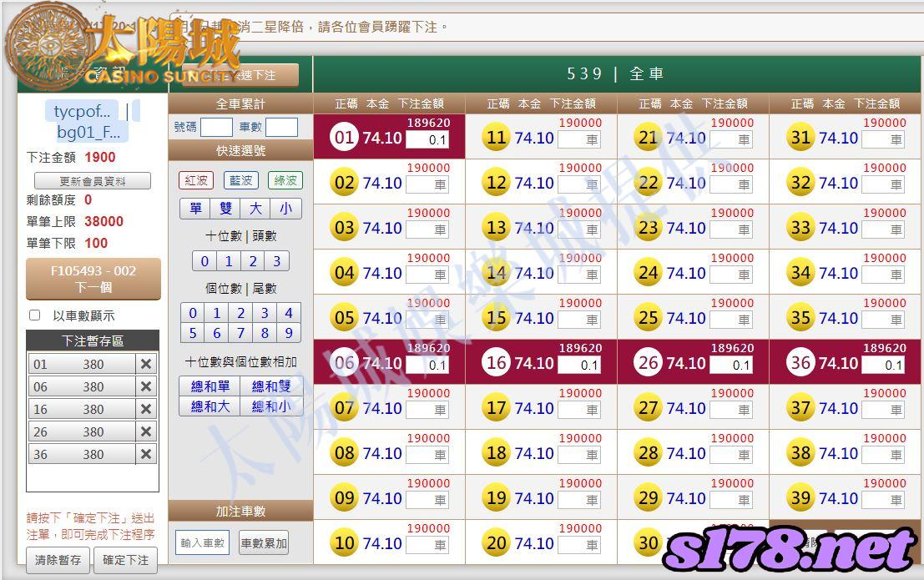This screenshot has width=924, height=580.
Task: Select 總和小 sum-small option
Action: click(271, 406)
